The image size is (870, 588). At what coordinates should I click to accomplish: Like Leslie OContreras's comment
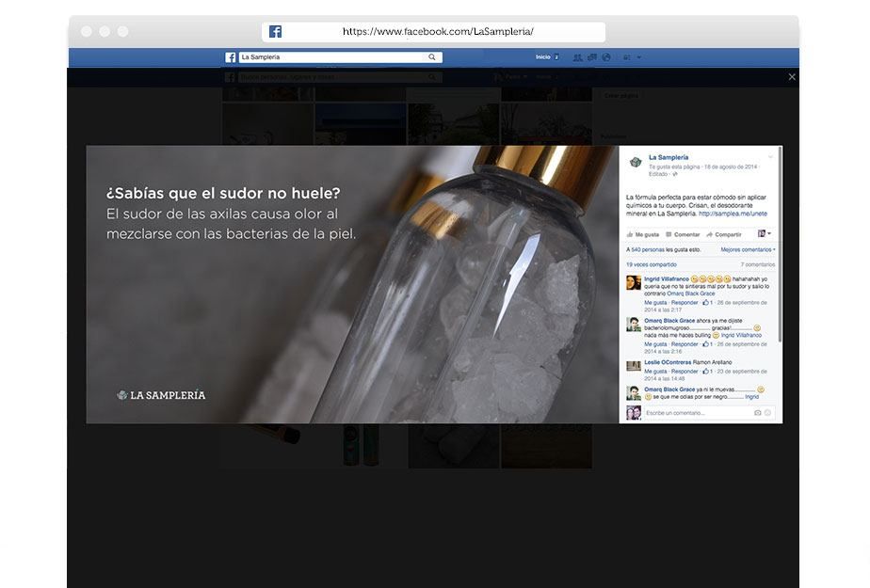click(x=655, y=372)
